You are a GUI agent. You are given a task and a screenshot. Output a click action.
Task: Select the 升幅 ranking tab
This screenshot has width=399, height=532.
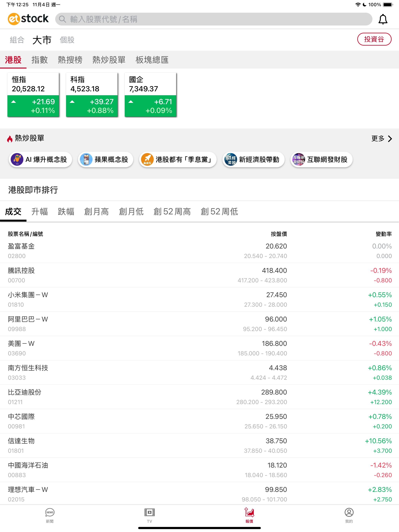(40, 212)
